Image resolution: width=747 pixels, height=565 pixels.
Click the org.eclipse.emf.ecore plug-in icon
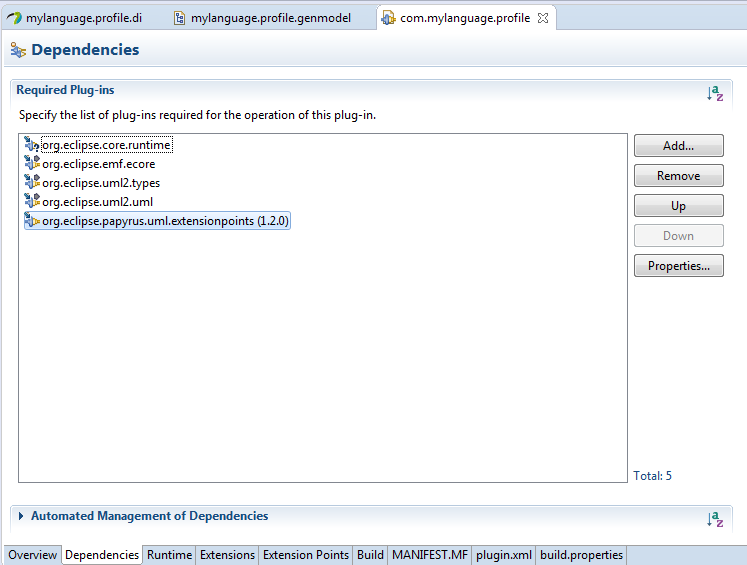[32, 163]
